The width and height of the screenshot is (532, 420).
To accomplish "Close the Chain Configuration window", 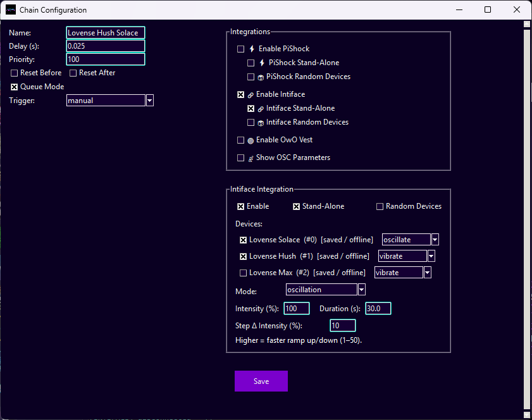I will [x=516, y=9].
